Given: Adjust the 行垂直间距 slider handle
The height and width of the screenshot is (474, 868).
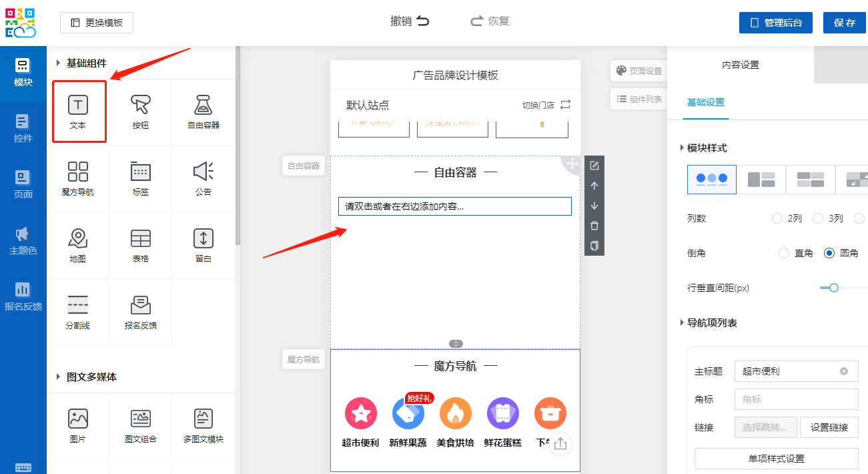Looking at the screenshot, I should click(x=833, y=288).
